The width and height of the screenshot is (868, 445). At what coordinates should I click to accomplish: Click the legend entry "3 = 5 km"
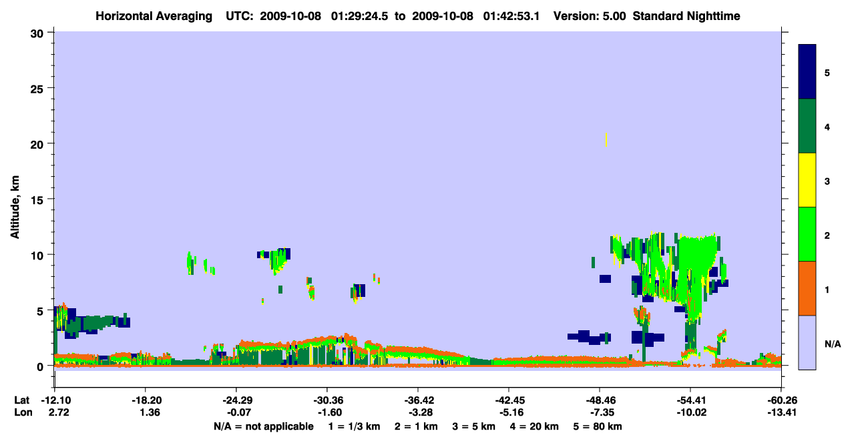pyautogui.click(x=475, y=426)
